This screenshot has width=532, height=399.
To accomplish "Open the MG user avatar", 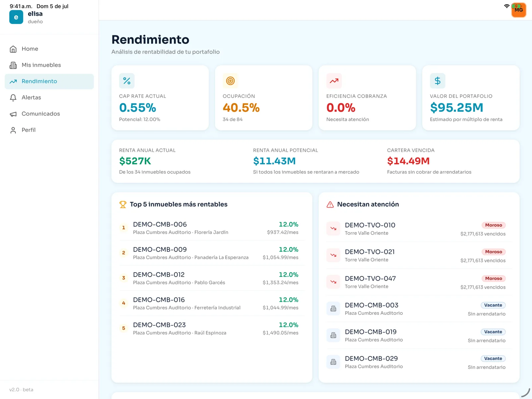I will (x=518, y=10).
